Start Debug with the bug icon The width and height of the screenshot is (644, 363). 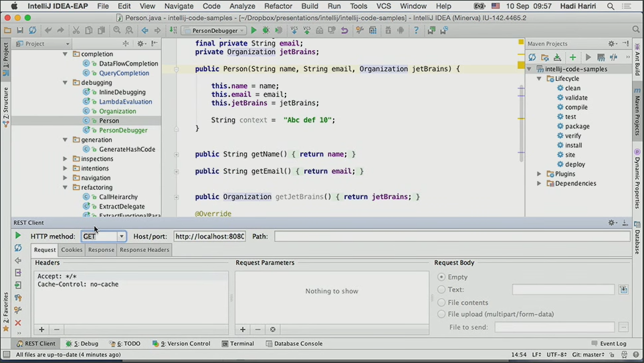266,30
